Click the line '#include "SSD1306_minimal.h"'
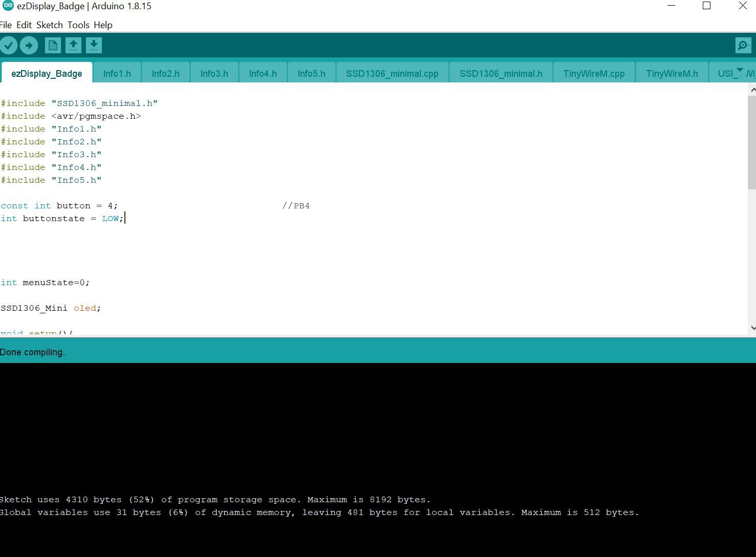The image size is (756, 557). [x=79, y=103]
